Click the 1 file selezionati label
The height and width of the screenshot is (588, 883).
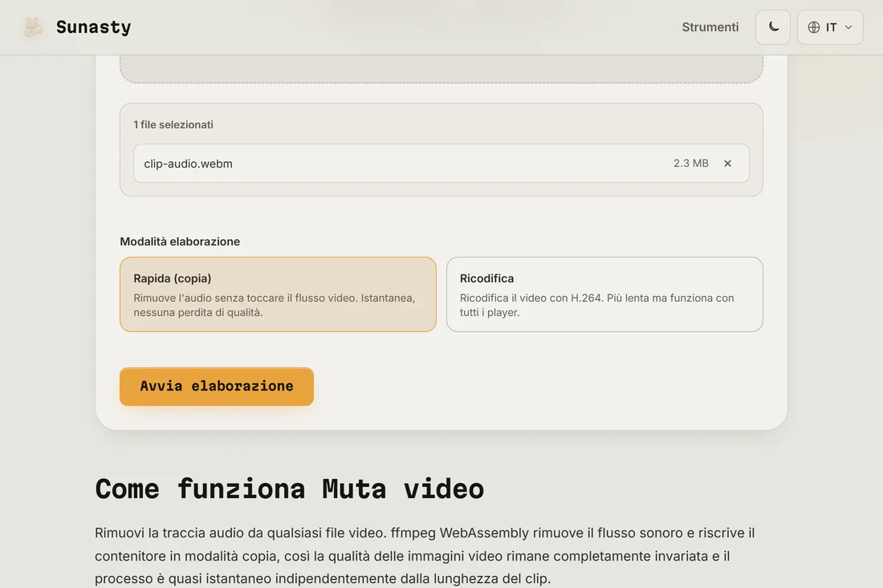coord(173,125)
